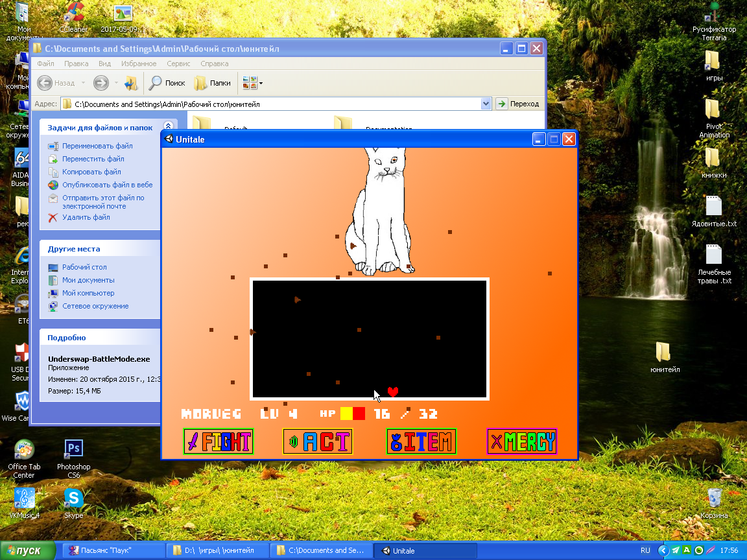Open the Views dropdown in Explorer toolbar

(x=252, y=83)
